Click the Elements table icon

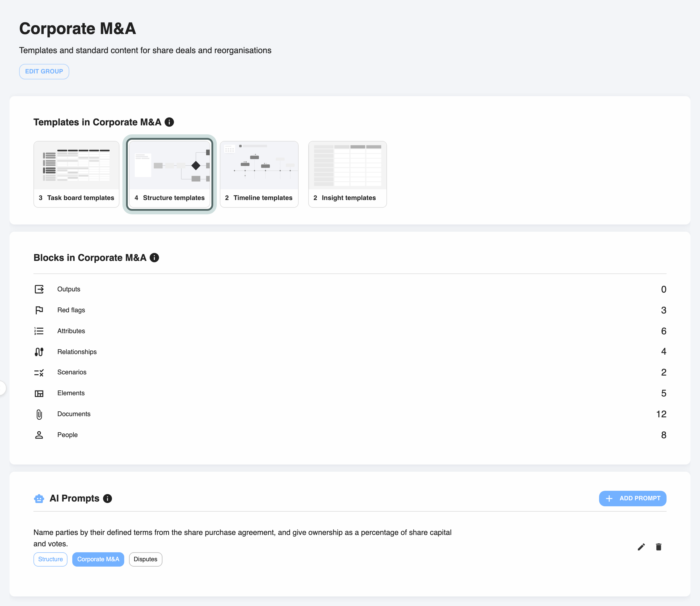click(39, 394)
